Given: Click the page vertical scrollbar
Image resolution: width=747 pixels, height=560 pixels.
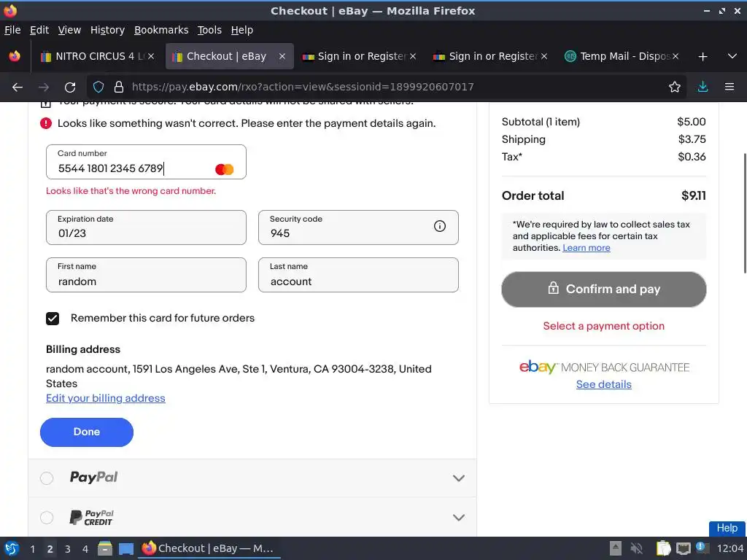Looking at the screenshot, I should coord(744,214).
